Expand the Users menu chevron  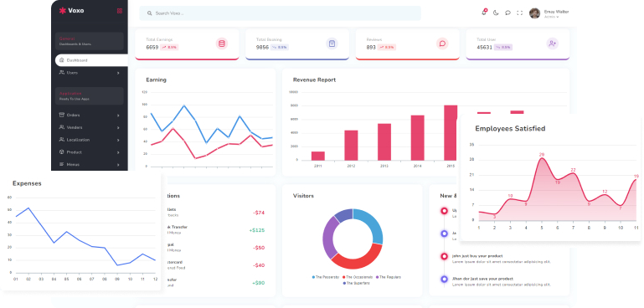(x=118, y=73)
